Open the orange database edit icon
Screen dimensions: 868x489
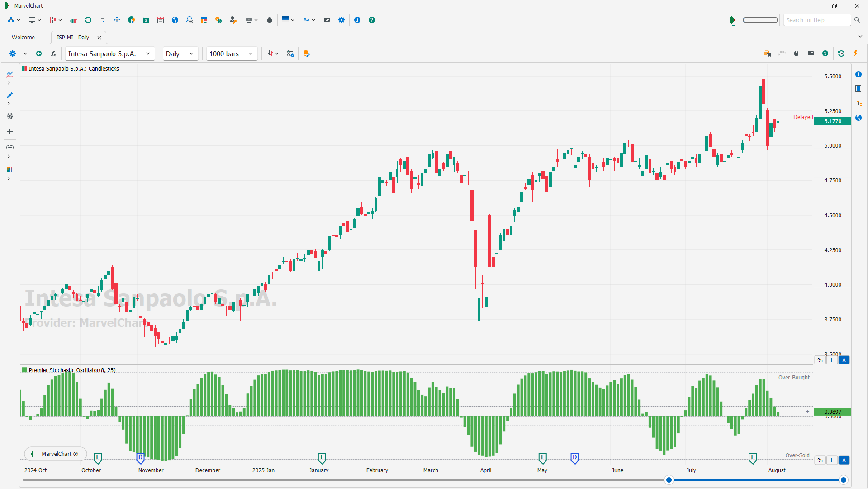(x=306, y=53)
